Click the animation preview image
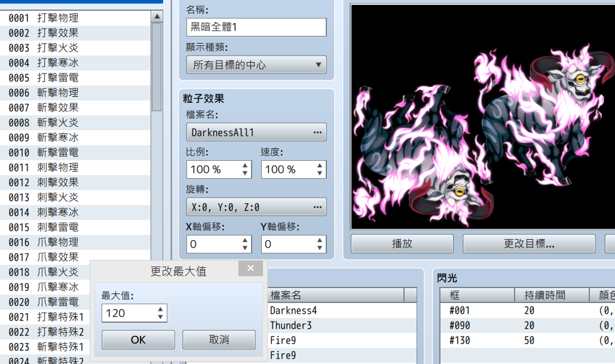 pos(483,117)
